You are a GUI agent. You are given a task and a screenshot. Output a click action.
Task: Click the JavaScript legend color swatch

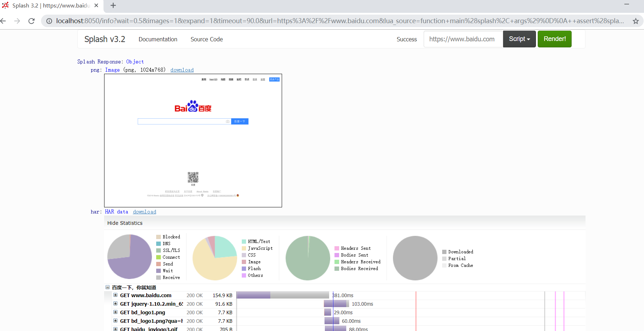click(244, 248)
